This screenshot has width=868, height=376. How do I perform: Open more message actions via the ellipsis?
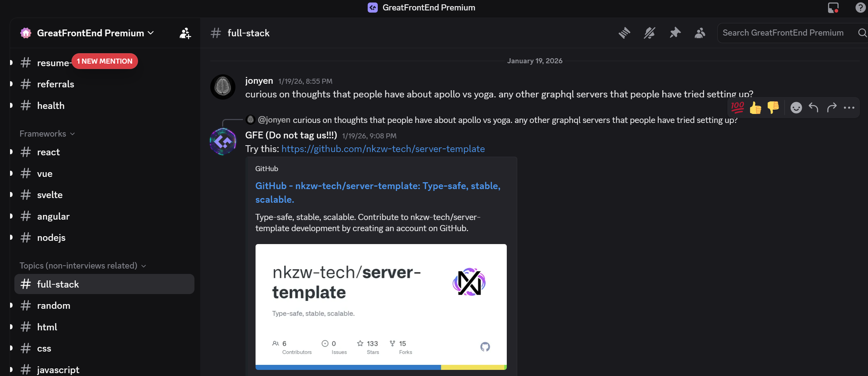pos(849,107)
